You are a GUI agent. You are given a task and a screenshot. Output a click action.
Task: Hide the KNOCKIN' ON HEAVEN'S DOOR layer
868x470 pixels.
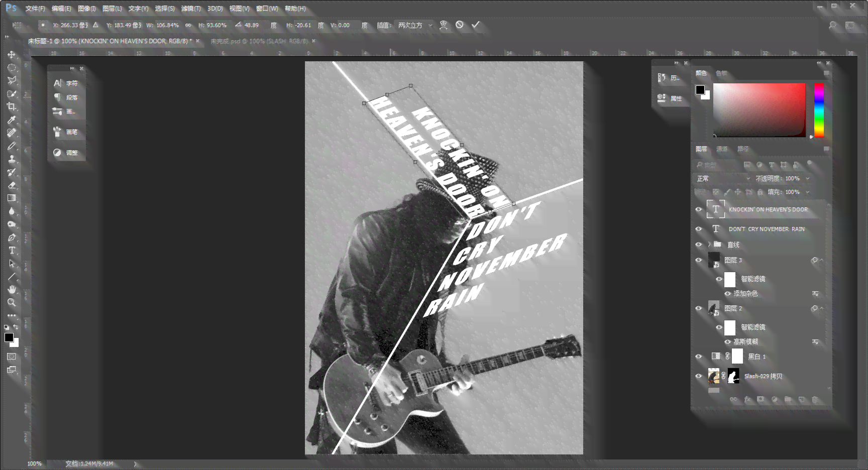coord(699,209)
